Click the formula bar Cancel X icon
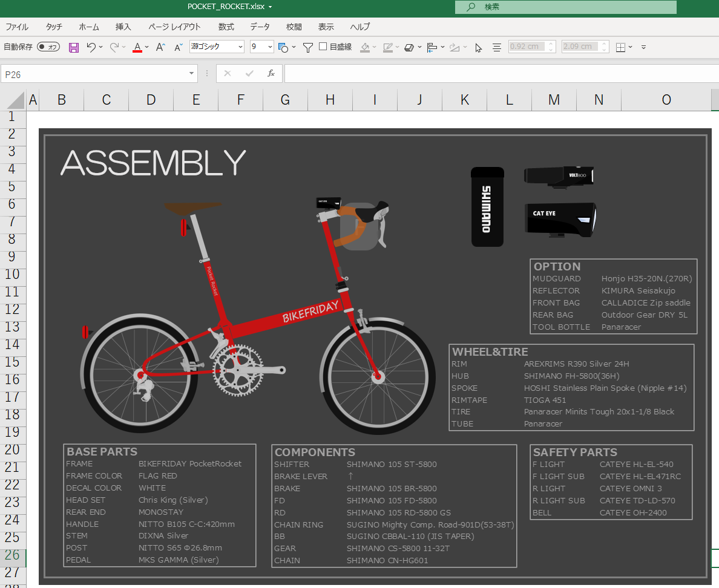The width and height of the screenshot is (719, 588). 228,73
